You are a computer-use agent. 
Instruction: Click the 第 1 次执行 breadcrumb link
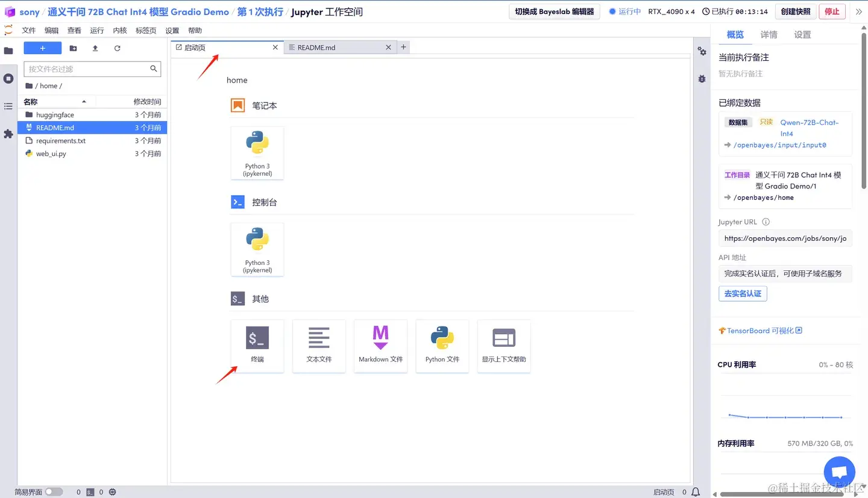click(260, 12)
